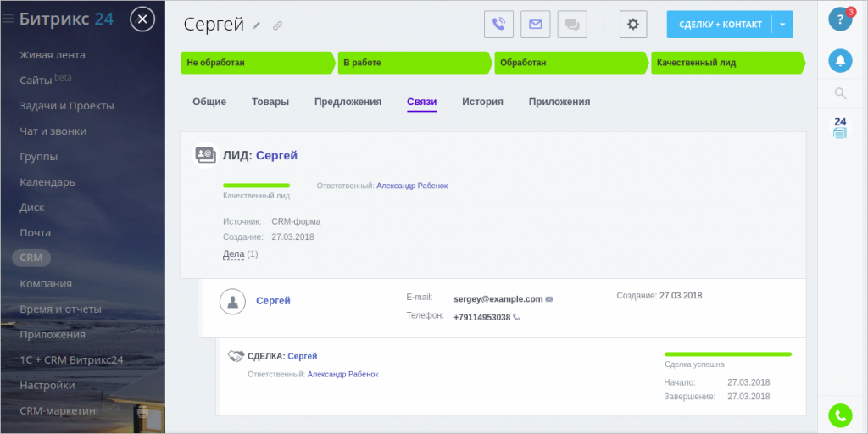Open help via question mark icon
This screenshot has width=868, height=434.
pos(840,19)
